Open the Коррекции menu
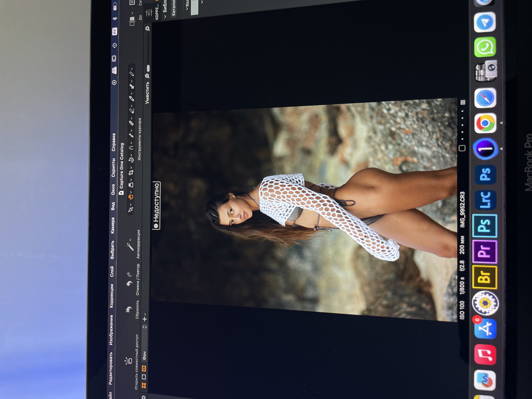This screenshot has width=532, height=399. (111, 296)
